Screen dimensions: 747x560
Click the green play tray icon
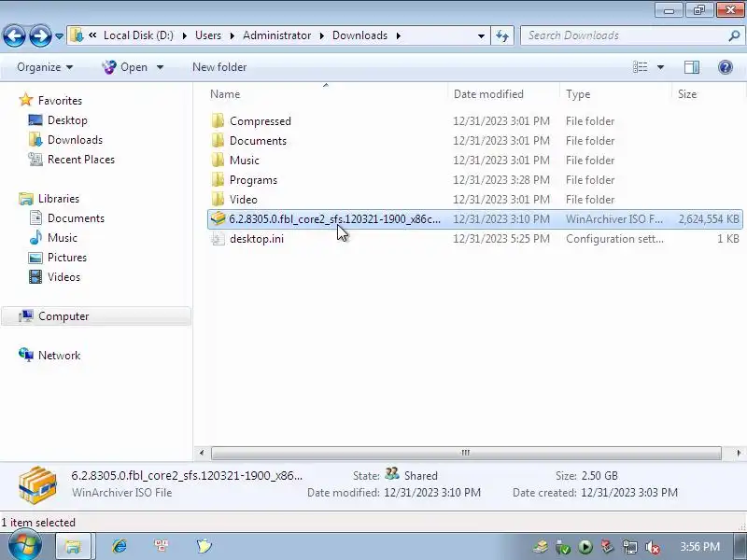click(x=585, y=547)
